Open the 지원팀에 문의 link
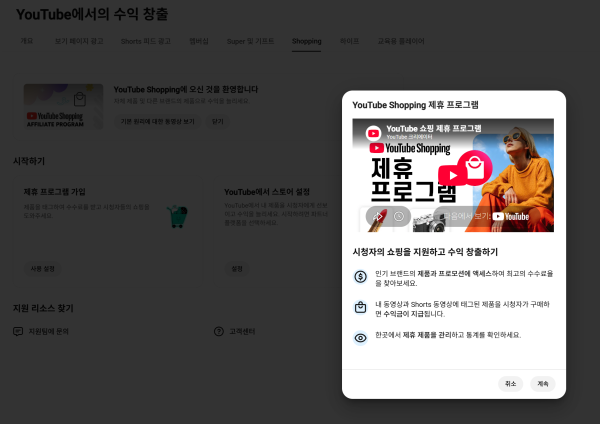600x424 pixels. tap(49, 331)
